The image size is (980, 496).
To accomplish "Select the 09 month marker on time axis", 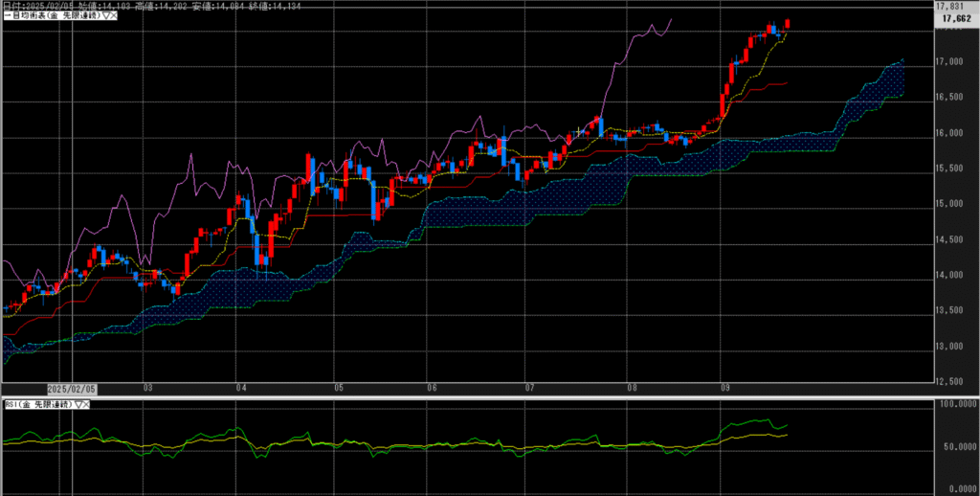I will [725, 389].
